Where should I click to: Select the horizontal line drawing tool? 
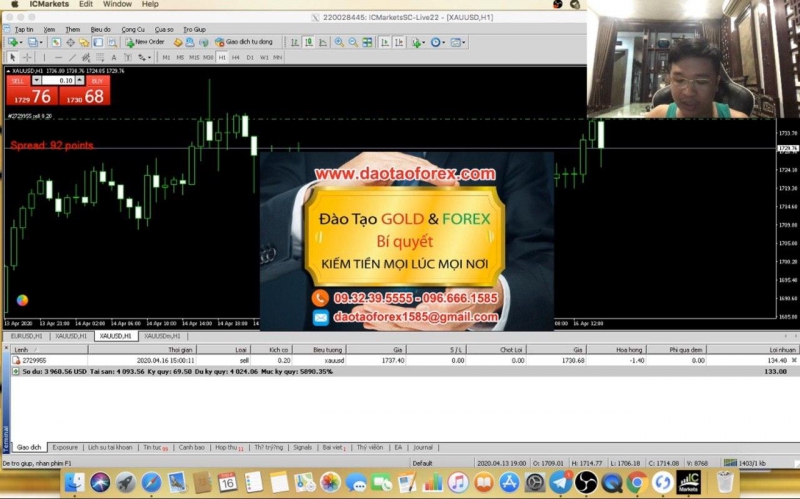[58, 58]
